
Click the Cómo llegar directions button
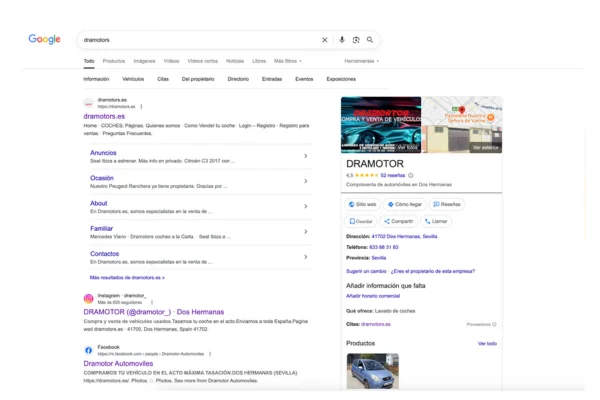pos(405,204)
